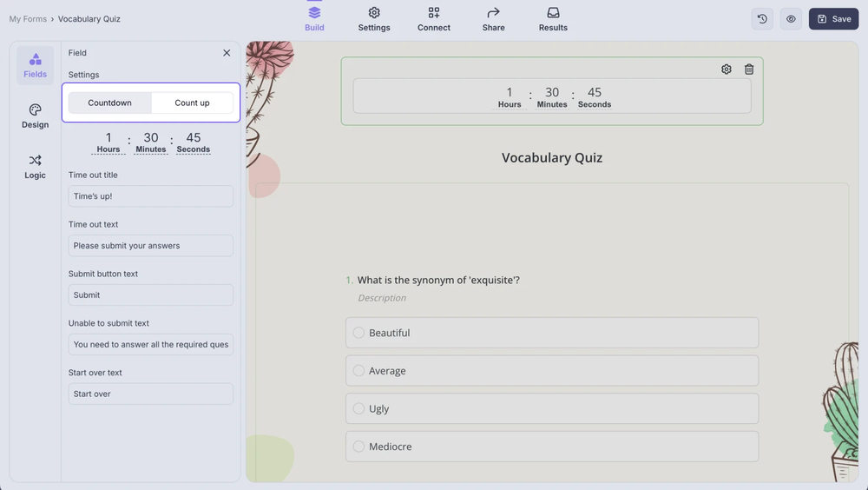Image resolution: width=868 pixels, height=490 pixels.
Task: Switch timer to Count up mode
Action: [192, 103]
